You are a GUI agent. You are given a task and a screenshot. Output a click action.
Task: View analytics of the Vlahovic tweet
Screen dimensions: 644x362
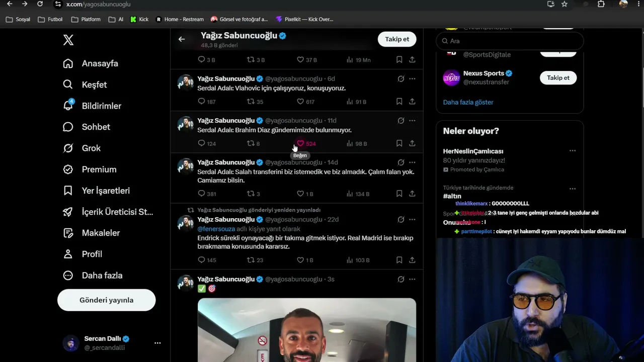356,102
